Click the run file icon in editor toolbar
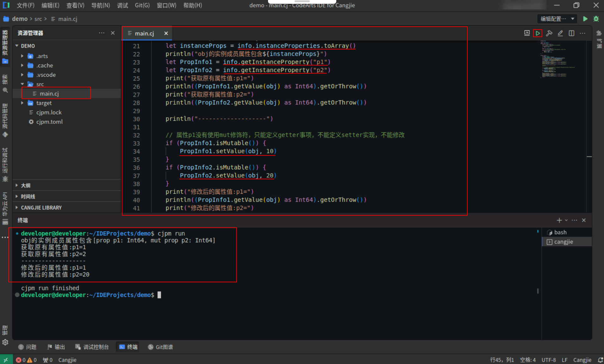Image resolution: width=604 pixels, height=364 pixels. pyautogui.click(x=538, y=33)
